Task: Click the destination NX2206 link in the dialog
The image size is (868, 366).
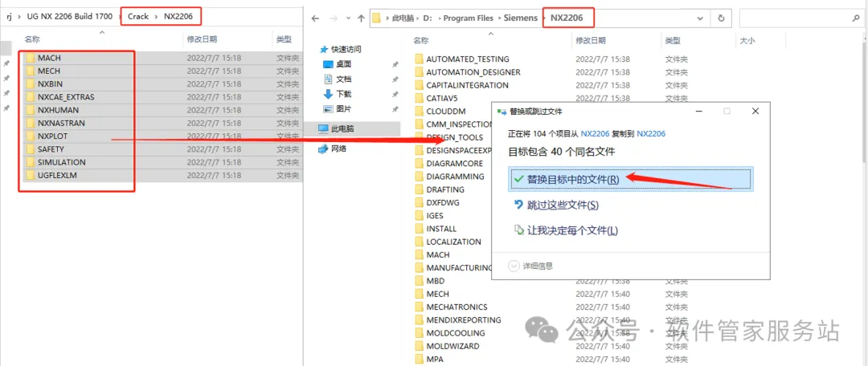Action: click(651, 133)
